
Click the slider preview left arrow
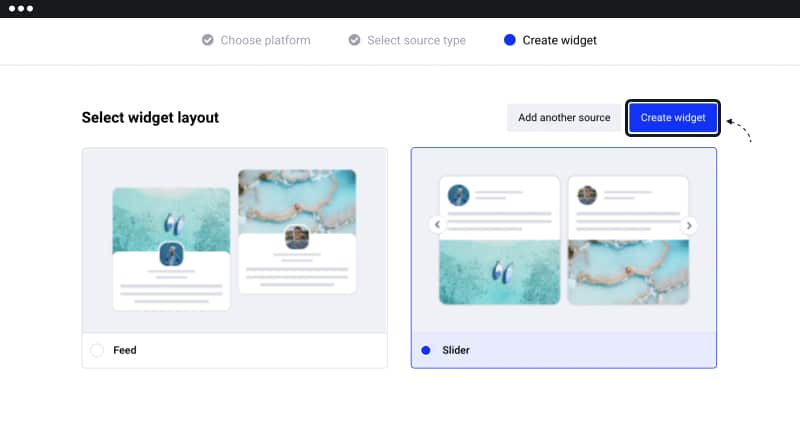pos(437,224)
